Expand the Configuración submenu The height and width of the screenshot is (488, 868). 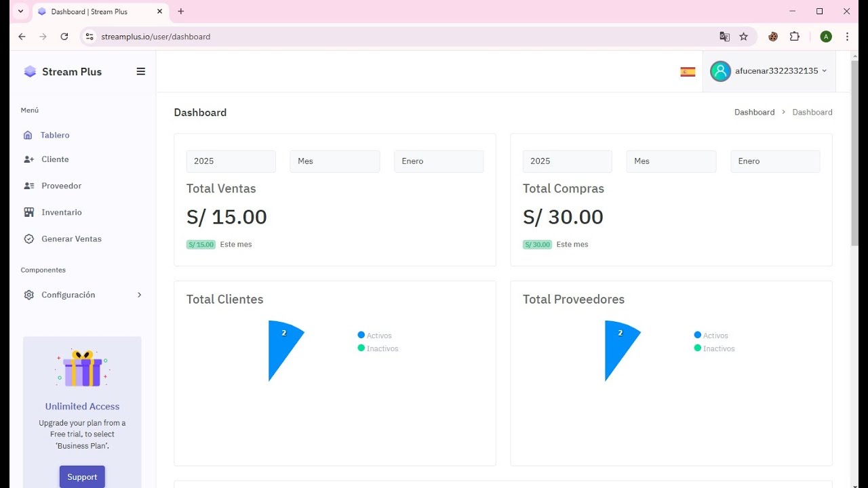click(82, 295)
